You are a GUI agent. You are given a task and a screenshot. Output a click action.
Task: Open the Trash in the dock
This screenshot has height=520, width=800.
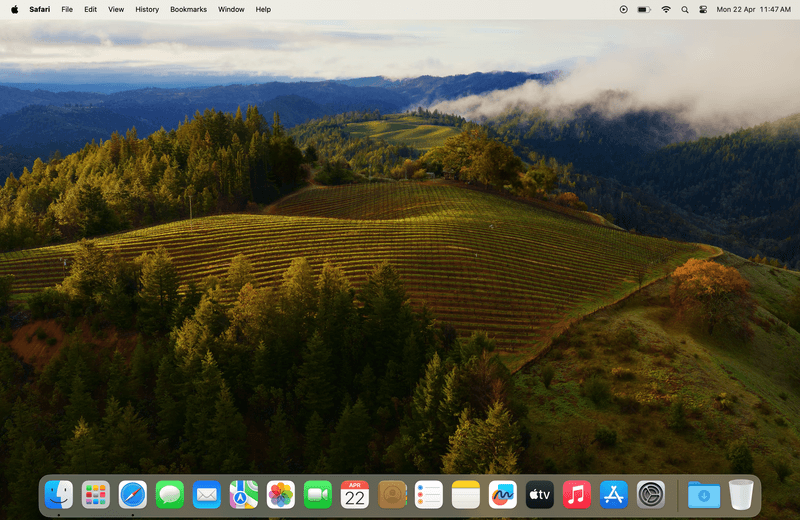pos(741,494)
